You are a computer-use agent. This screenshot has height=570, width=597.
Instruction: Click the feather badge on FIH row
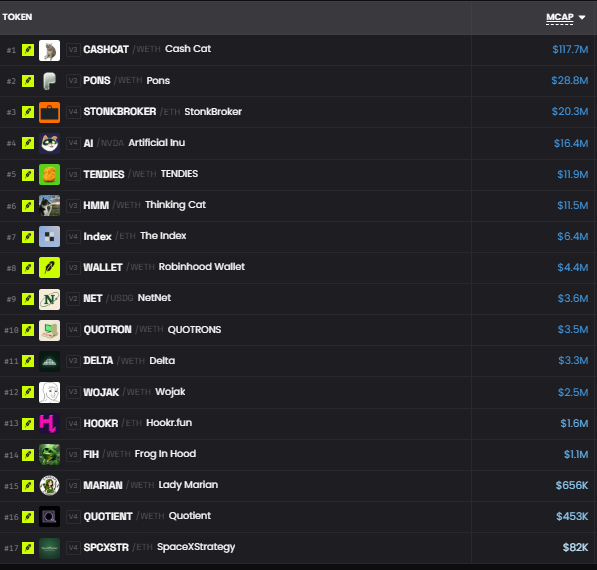coord(28,455)
